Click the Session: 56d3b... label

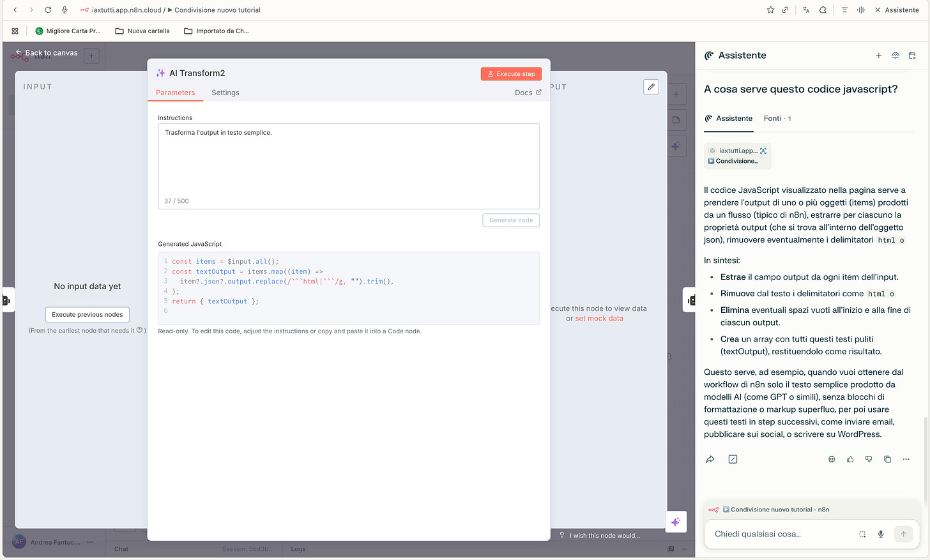pyautogui.click(x=248, y=549)
